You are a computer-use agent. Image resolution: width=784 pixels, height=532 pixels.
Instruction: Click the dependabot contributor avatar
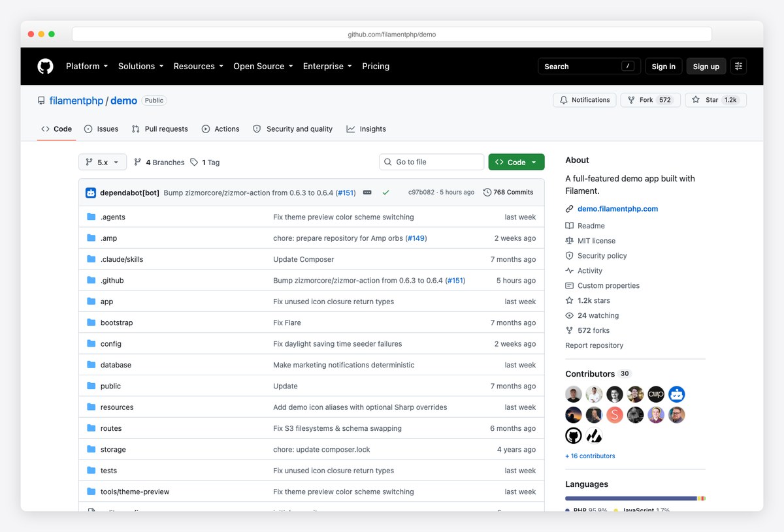point(677,394)
